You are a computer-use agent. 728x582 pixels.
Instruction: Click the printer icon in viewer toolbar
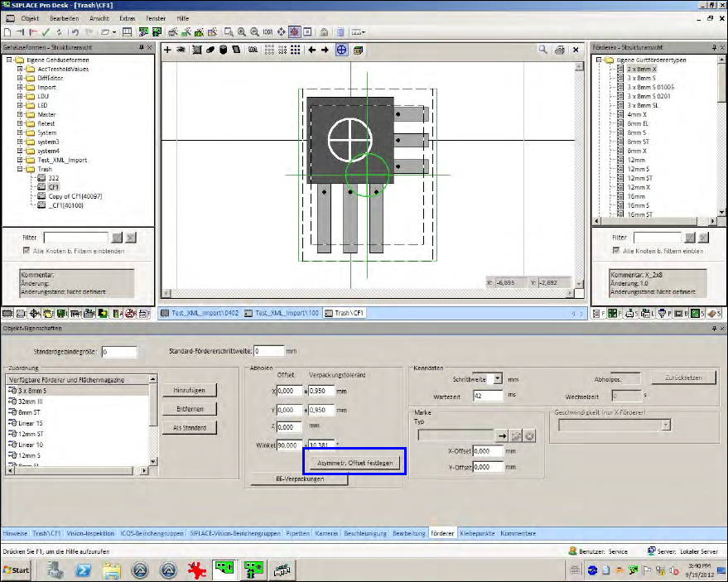tap(560, 51)
